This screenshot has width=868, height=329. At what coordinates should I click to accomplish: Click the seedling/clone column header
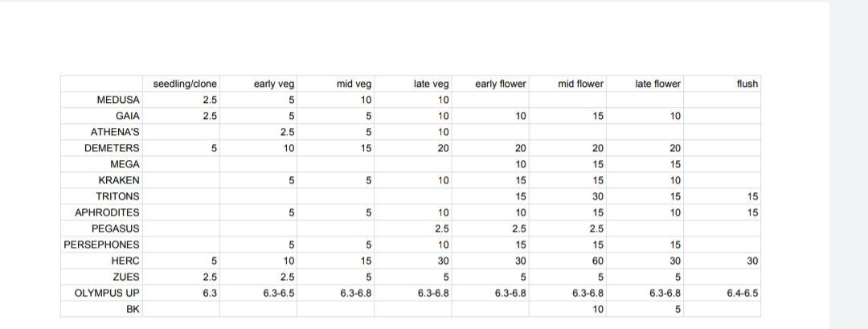(x=181, y=84)
